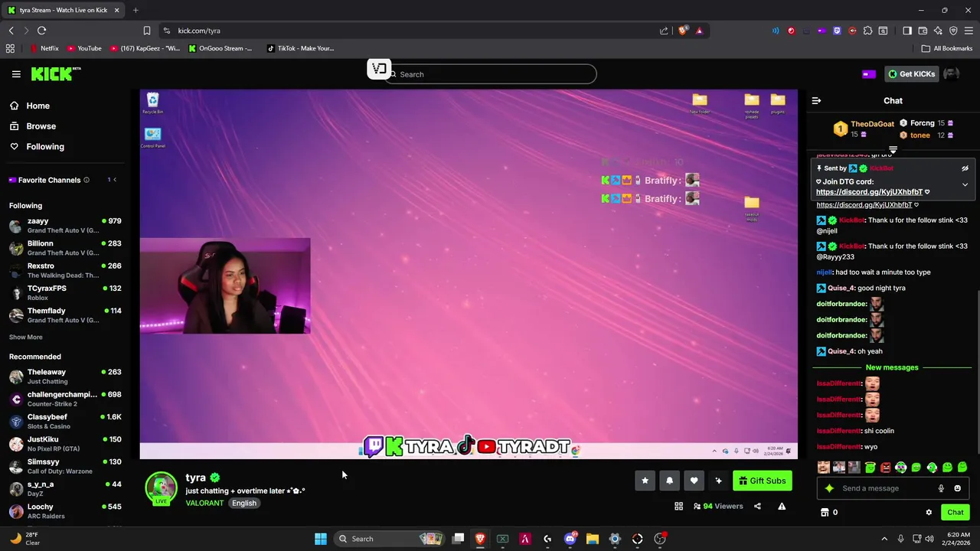This screenshot has width=980, height=551.
Task: Open new browser tab plus button
Action: coord(136,10)
